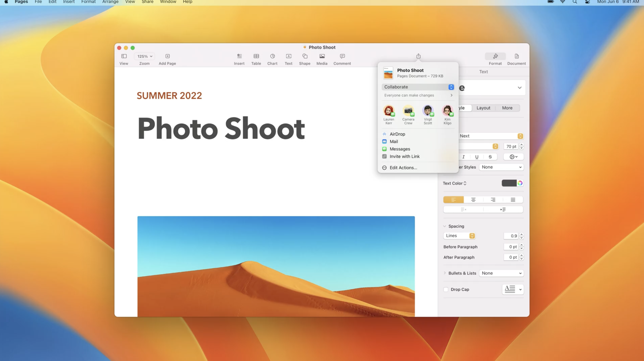The height and width of the screenshot is (361, 644).
Task: Toggle underline text formatting
Action: pos(477,157)
